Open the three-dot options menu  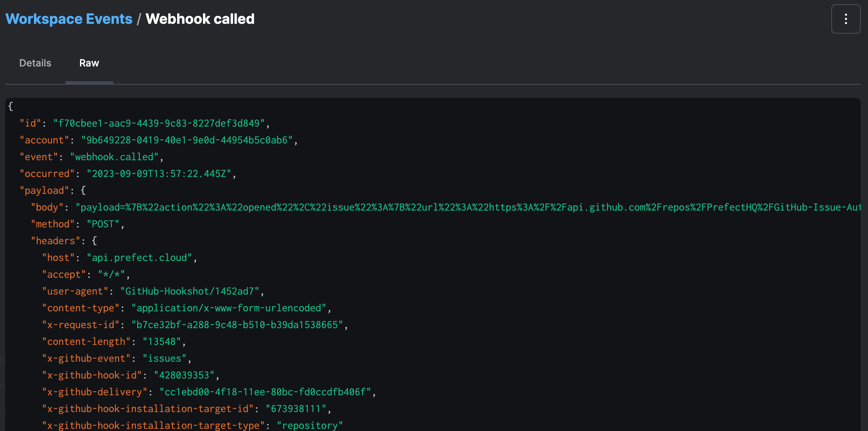846,19
